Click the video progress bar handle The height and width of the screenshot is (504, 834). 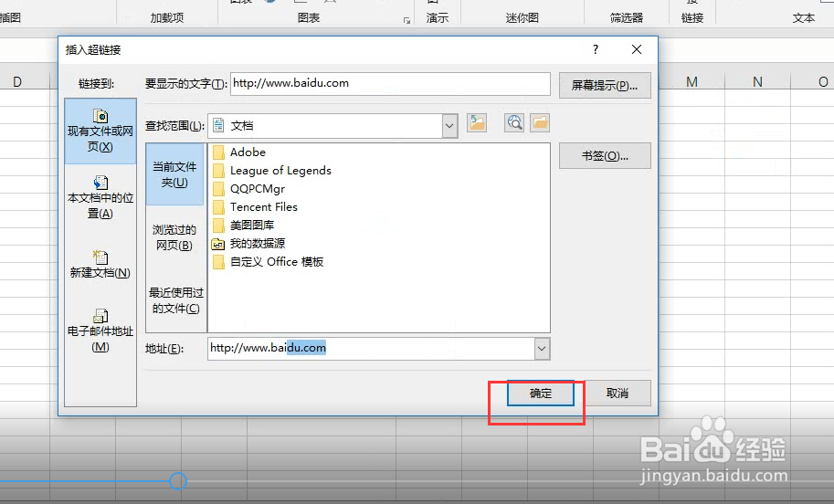178,481
